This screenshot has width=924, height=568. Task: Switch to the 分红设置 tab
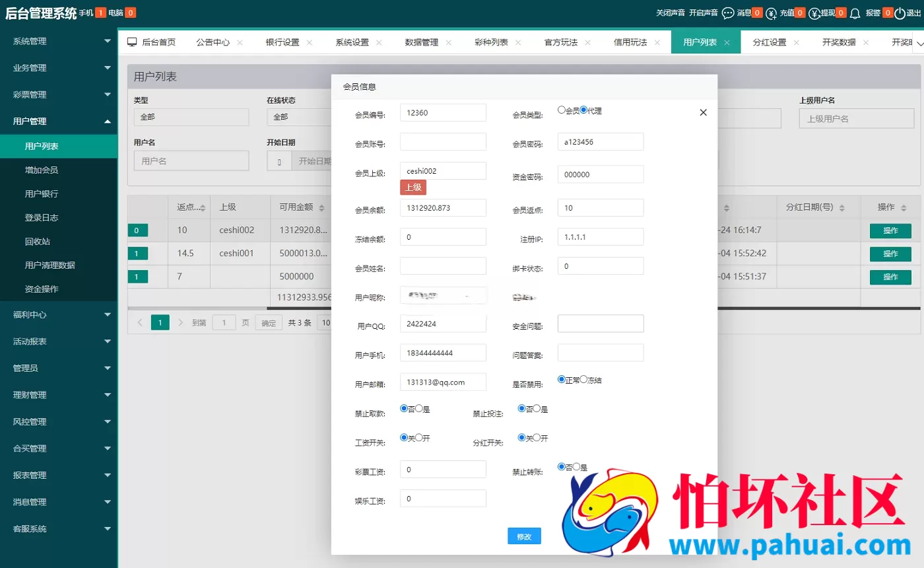pos(770,42)
